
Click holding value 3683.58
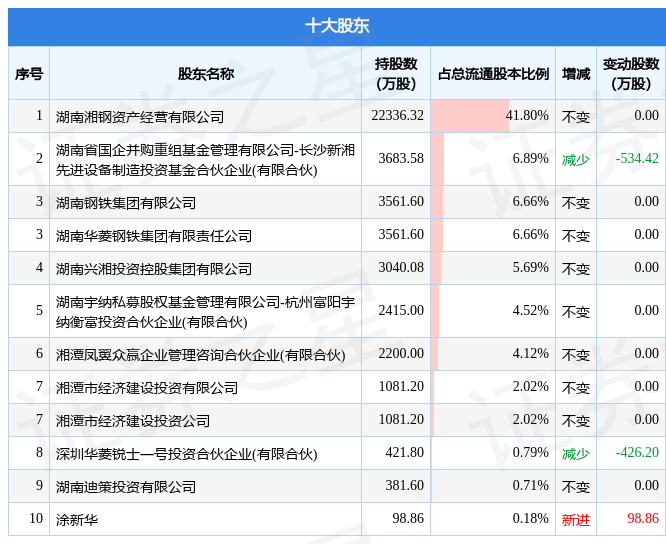pyautogui.click(x=401, y=158)
